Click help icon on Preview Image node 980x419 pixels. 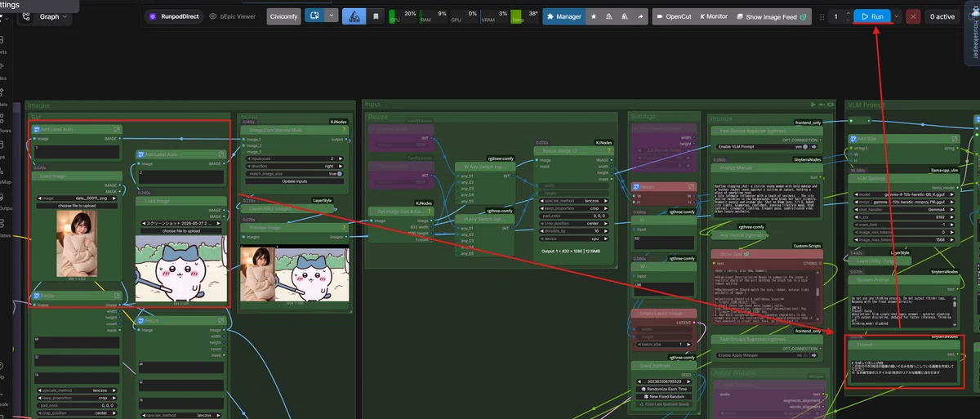point(345,227)
